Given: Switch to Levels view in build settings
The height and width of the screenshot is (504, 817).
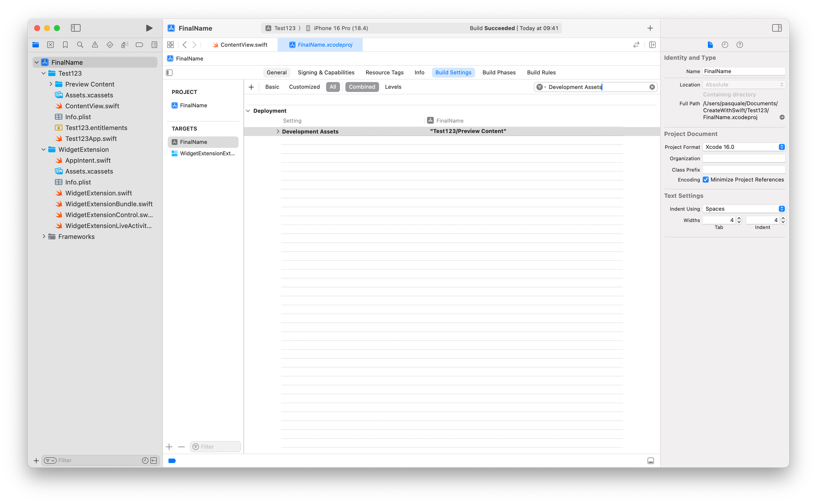Looking at the screenshot, I should [x=393, y=87].
